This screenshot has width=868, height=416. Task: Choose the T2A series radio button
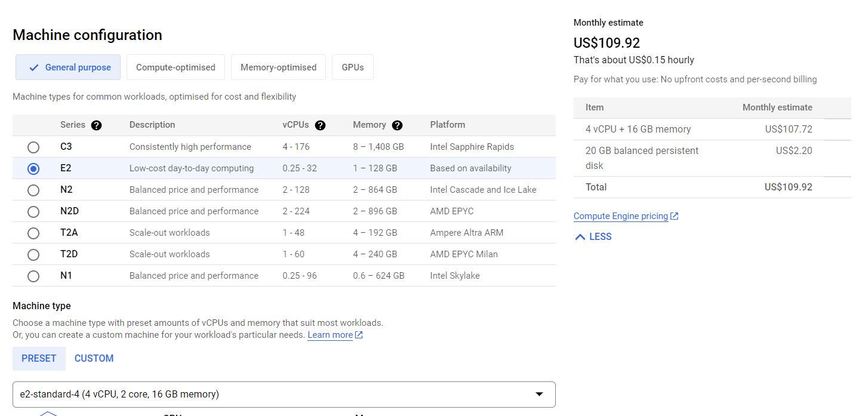pos(33,233)
